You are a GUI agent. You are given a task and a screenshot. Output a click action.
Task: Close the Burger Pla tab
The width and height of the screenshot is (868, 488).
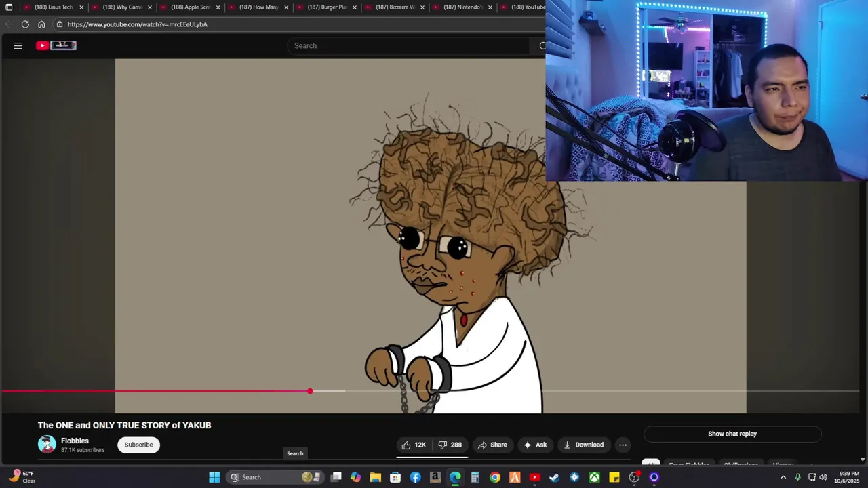pyautogui.click(x=354, y=7)
